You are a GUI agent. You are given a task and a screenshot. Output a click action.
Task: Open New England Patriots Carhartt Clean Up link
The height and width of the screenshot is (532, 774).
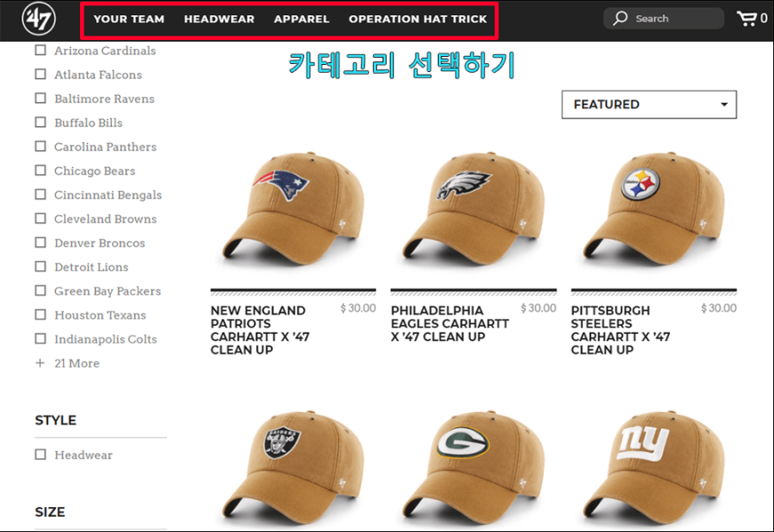click(x=260, y=330)
